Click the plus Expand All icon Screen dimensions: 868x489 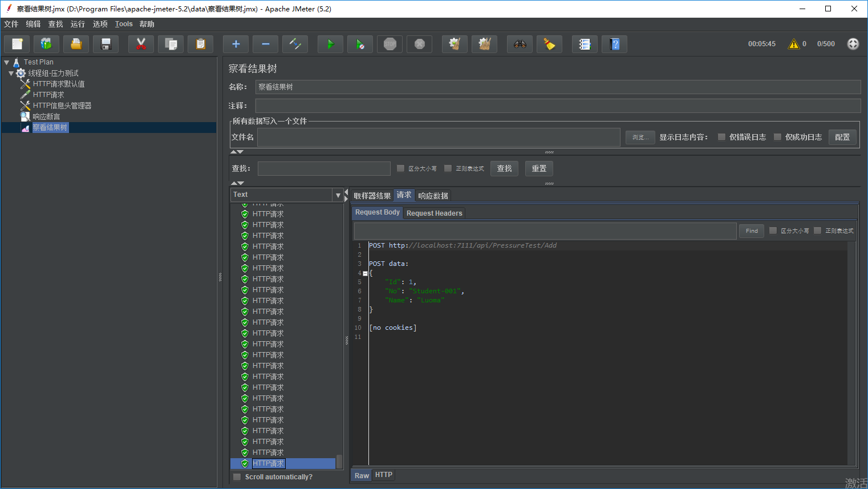236,44
